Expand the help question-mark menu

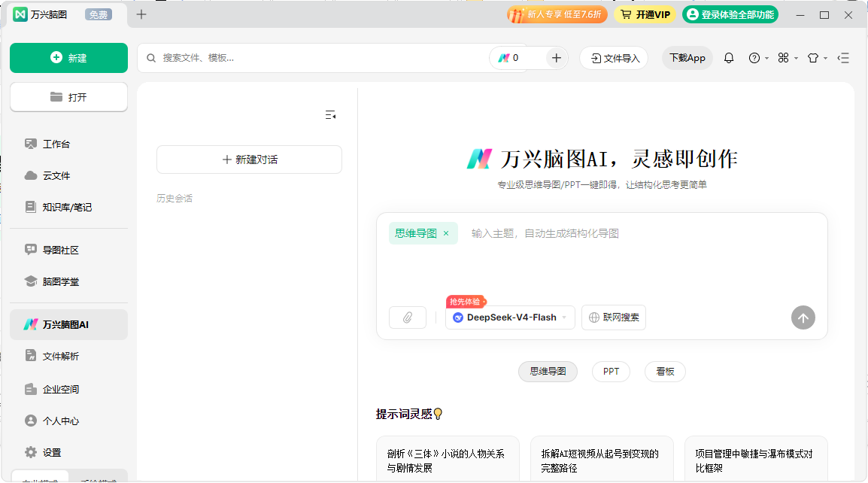(758, 58)
